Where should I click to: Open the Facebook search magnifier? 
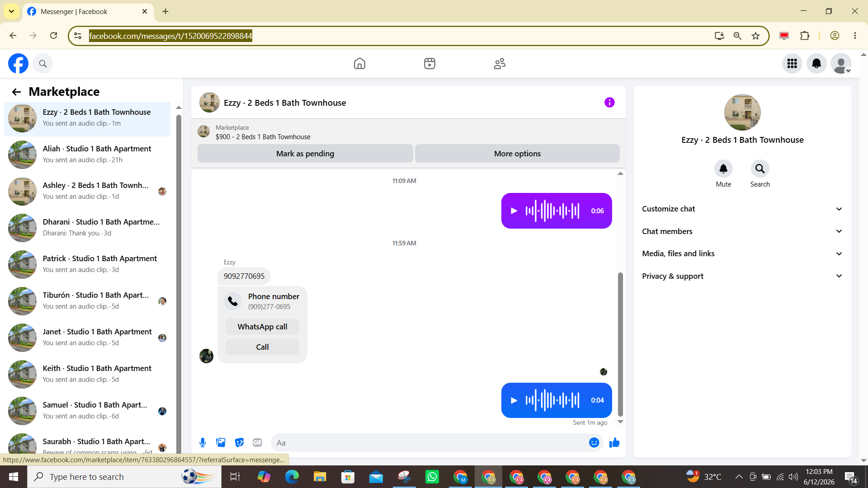coord(43,64)
